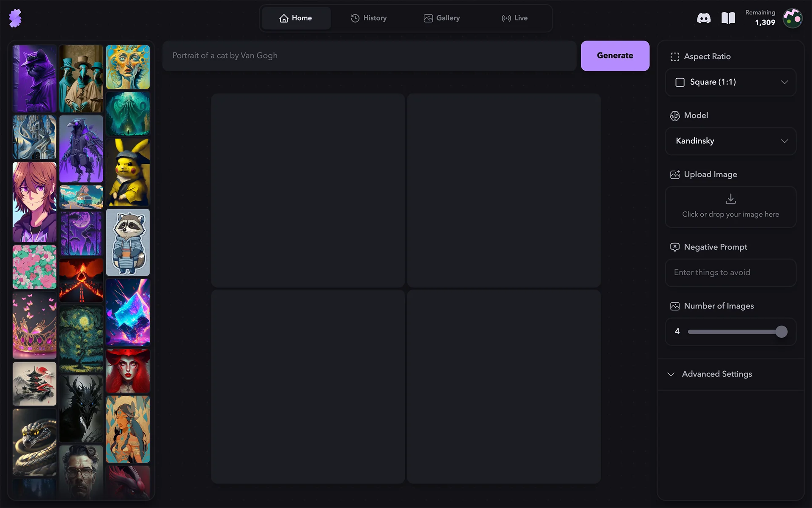Open the Square (1:1) aspect ratio dropdown
The height and width of the screenshot is (508, 812).
click(730, 82)
